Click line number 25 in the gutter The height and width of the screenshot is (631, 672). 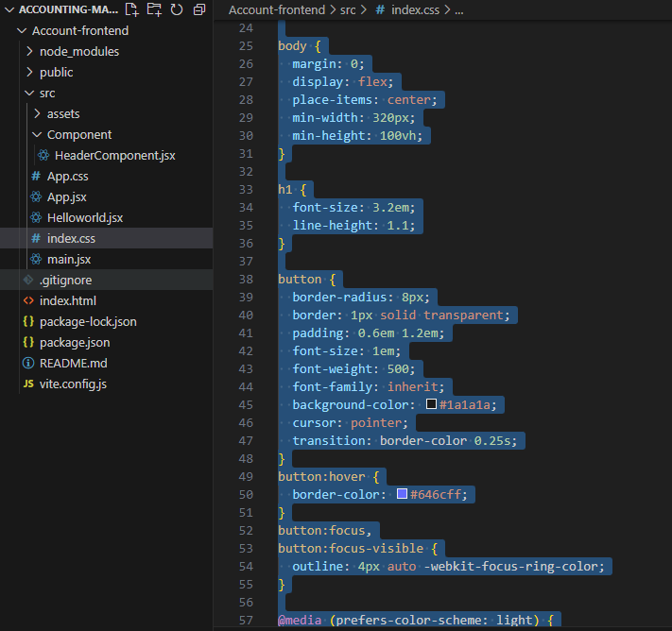[246, 46]
